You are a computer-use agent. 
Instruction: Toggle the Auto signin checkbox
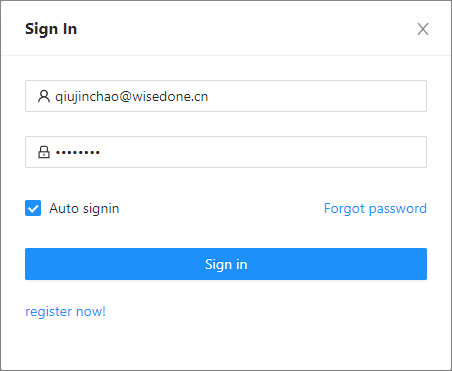coord(33,208)
